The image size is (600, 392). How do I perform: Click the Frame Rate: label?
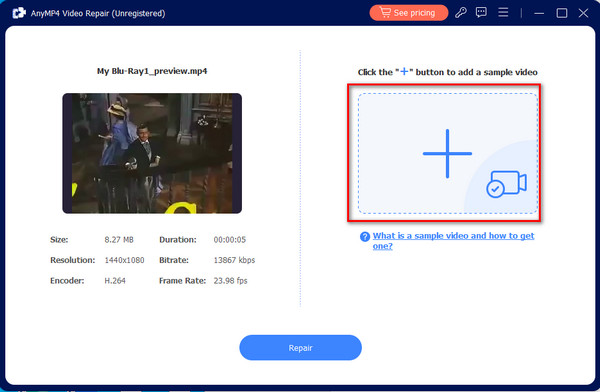click(x=183, y=281)
